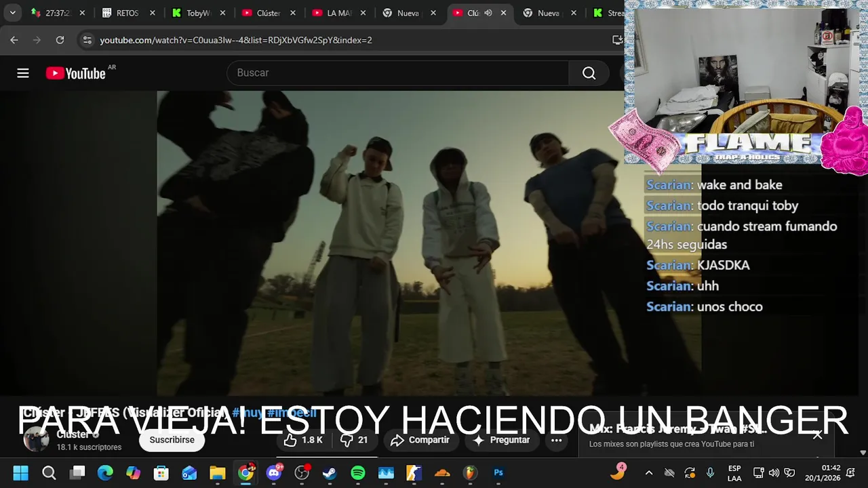This screenshot has width=868, height=488.
Task: Close the active Clú YouTube tab
Action: (503, 13)
